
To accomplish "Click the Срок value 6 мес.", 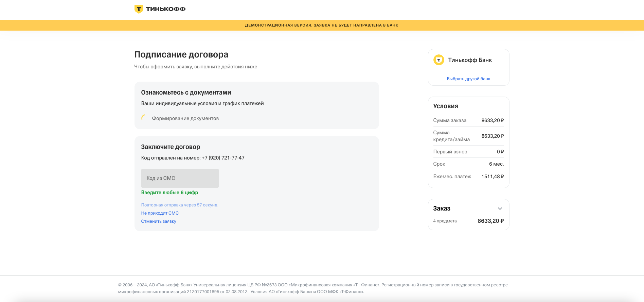I will point(496,164).
